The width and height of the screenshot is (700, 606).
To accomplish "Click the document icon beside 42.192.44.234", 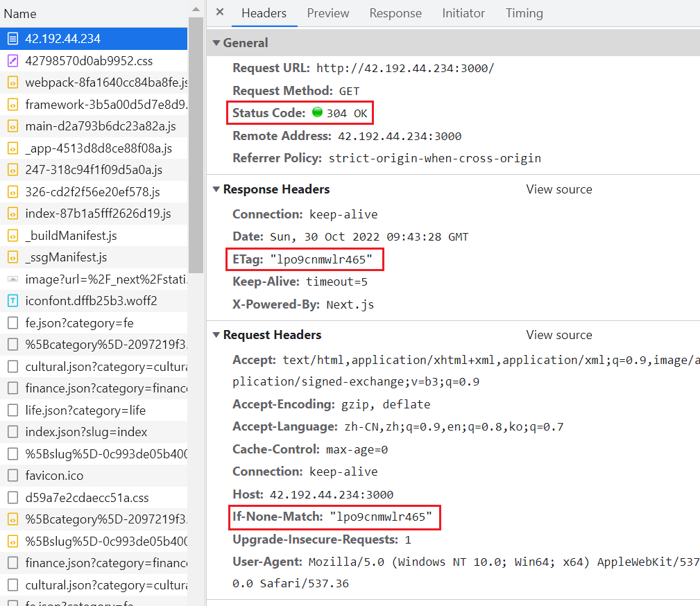I will (12, 39).
